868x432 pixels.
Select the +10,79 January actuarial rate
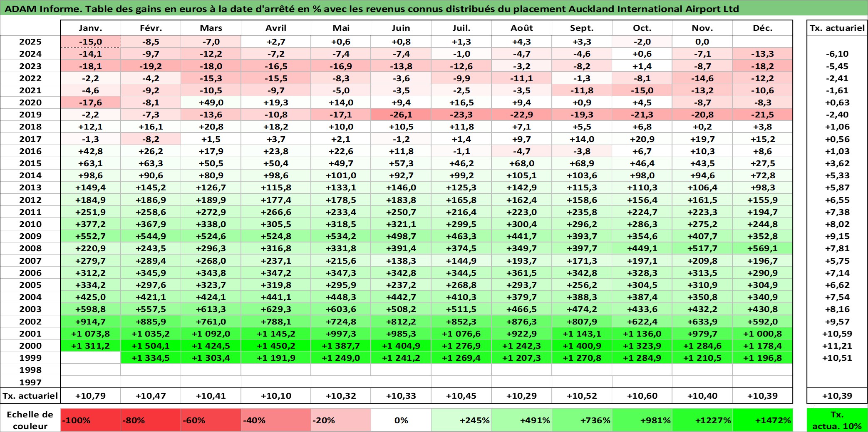tap(91, 396)
